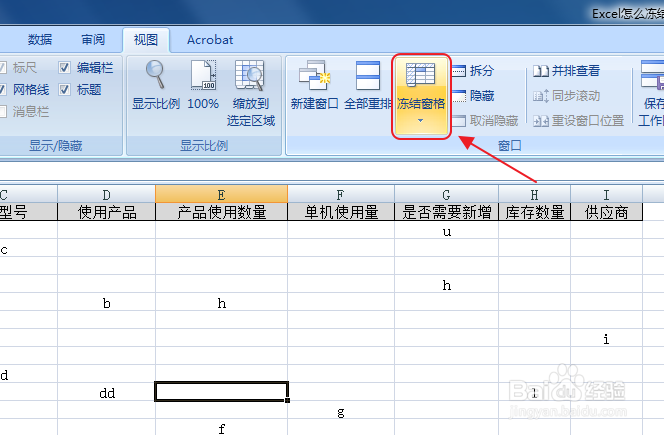Click the formula bar input area
Screen dimensions: 664x435
click(x=332, y=172)
